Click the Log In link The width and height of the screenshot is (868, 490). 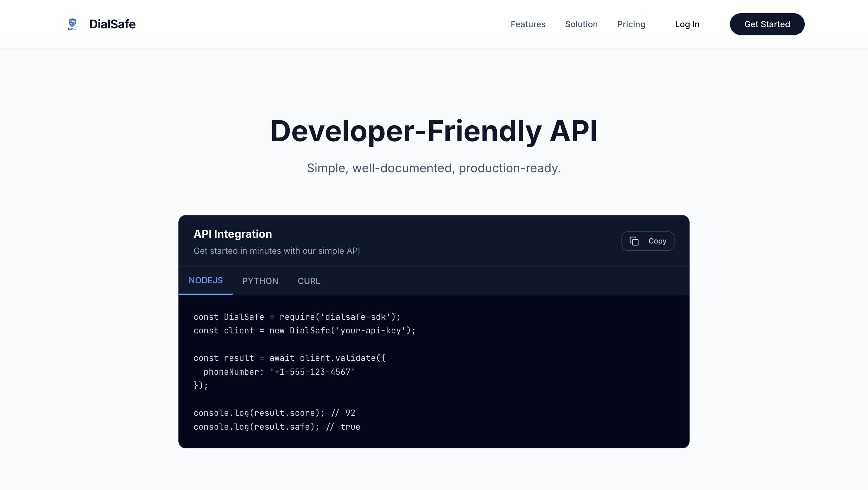pos(687,24)
